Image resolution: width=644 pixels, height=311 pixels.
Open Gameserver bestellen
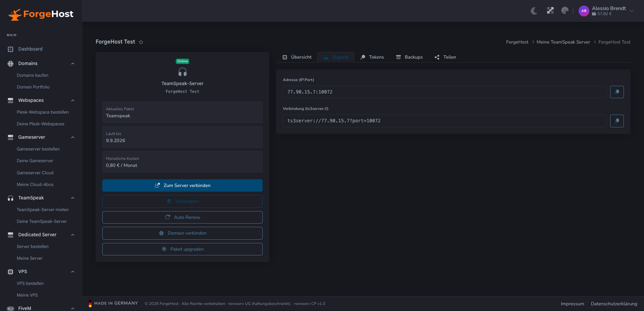tap(38, 149)
